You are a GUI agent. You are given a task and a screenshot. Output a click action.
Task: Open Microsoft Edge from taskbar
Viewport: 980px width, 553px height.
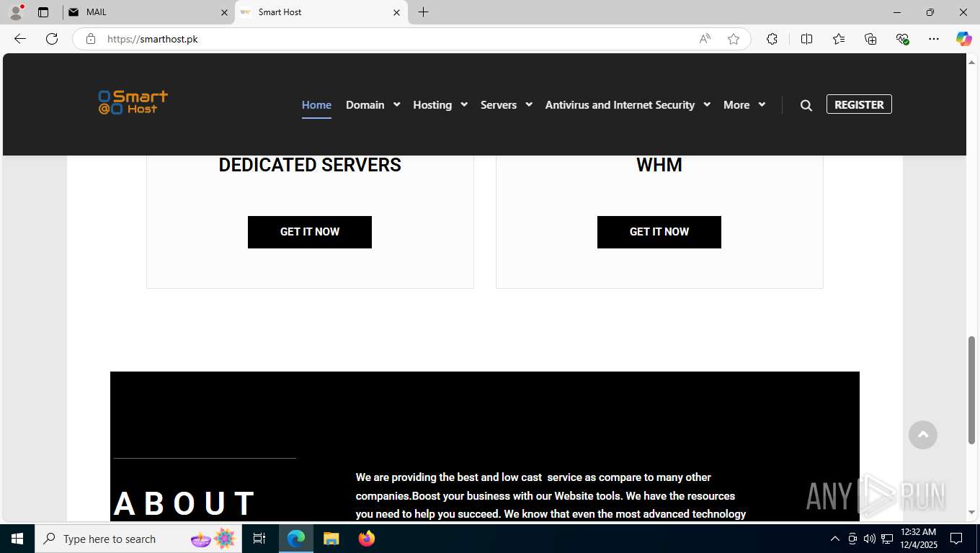pyautogui.click(x=296, y=539)
